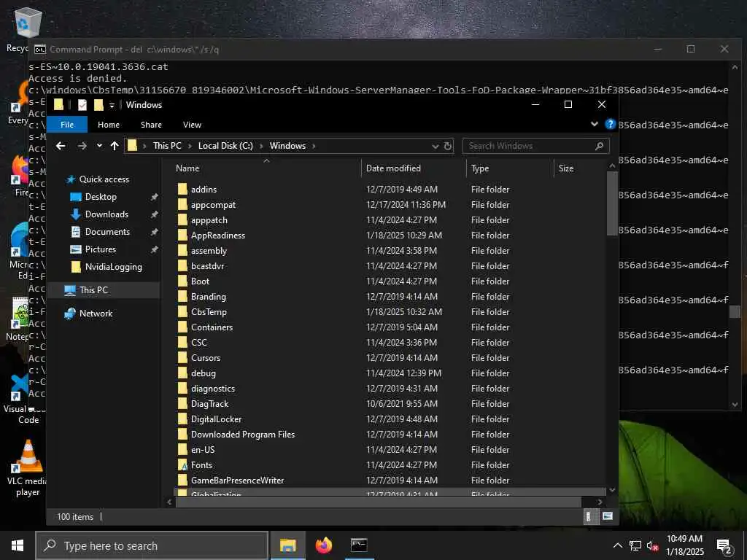Select the appcompat folder icon
The image size is (747, 560).
pyautogui.click(x=182, y=205)
